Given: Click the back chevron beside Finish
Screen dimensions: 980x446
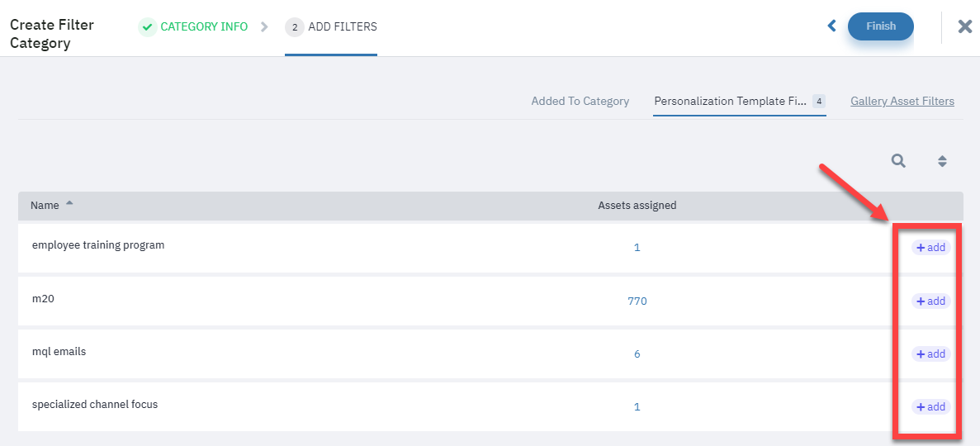Looking at the screenshot, I should click(x=832, y=26).
